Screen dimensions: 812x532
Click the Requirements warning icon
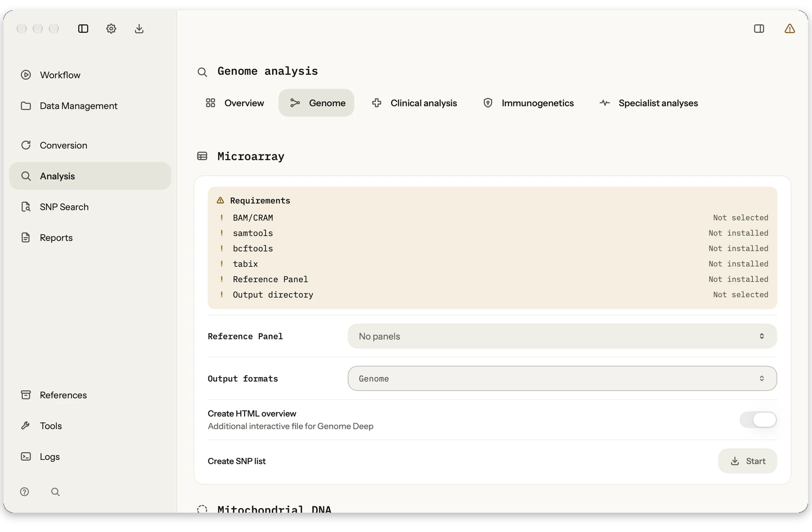pos(220,200)
